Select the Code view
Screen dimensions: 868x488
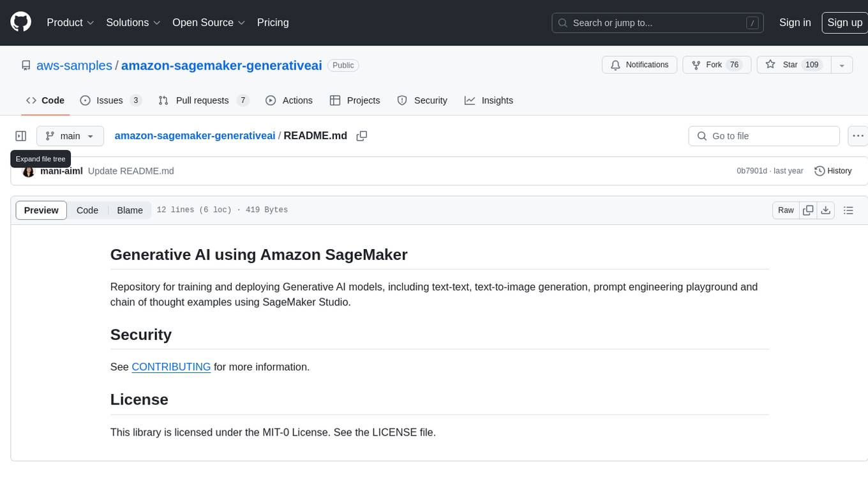[87, 210]
